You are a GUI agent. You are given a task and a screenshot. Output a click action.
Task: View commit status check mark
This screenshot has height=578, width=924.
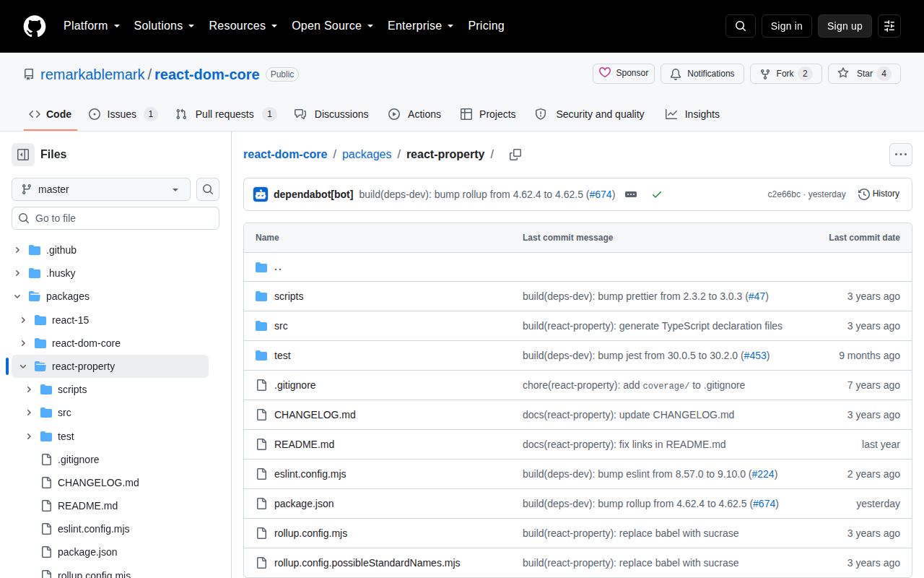point(657,194)
